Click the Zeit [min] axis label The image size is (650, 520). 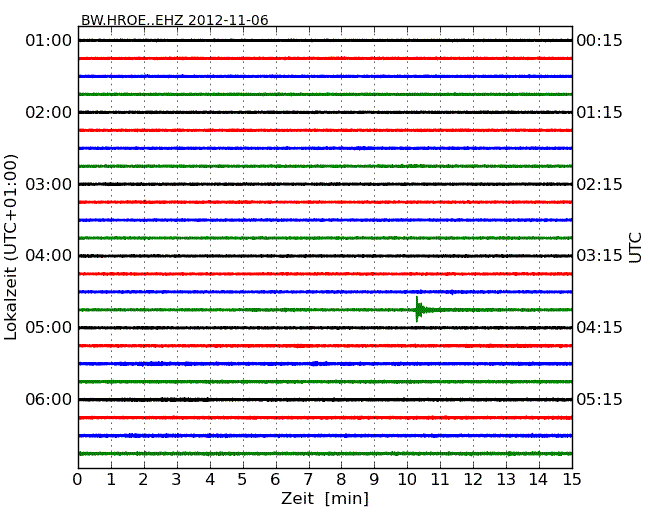pos(325,498)
